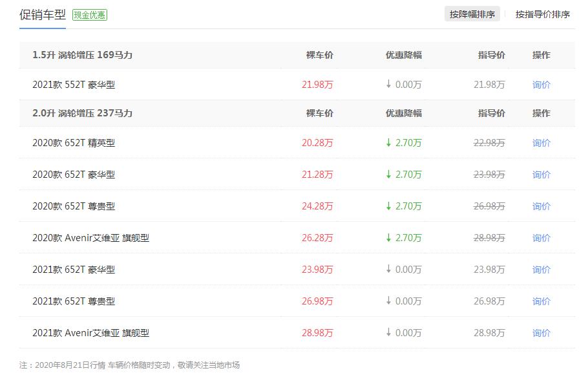The image size is (588, 375).
Task: Click 询价 for 2020款 652T 精英型
Action: pyautogui.click(x=541, y=143)
